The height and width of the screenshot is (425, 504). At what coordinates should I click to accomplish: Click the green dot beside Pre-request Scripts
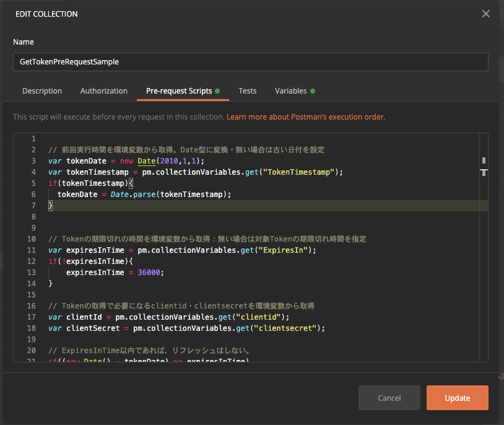217,91
